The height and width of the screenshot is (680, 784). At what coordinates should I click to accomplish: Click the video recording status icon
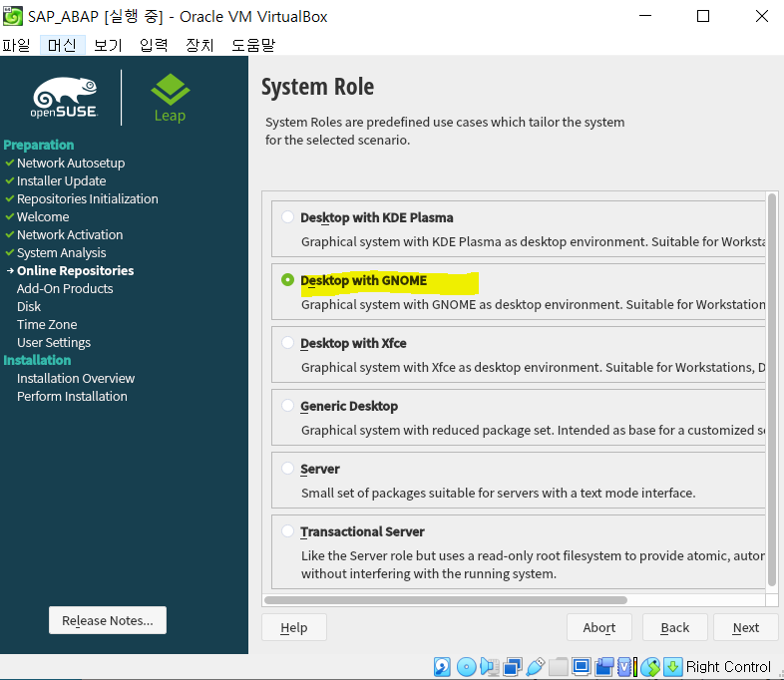604,666
